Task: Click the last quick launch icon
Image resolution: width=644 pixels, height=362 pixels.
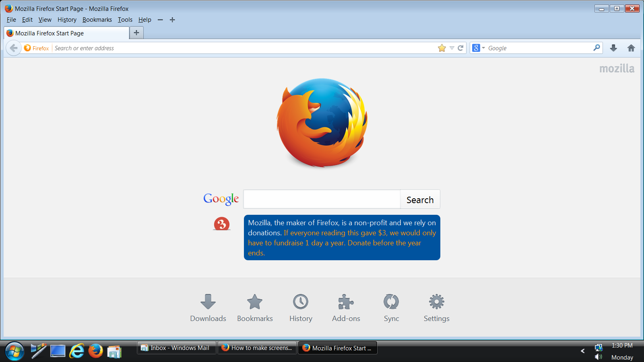Action: coord(114,352)
